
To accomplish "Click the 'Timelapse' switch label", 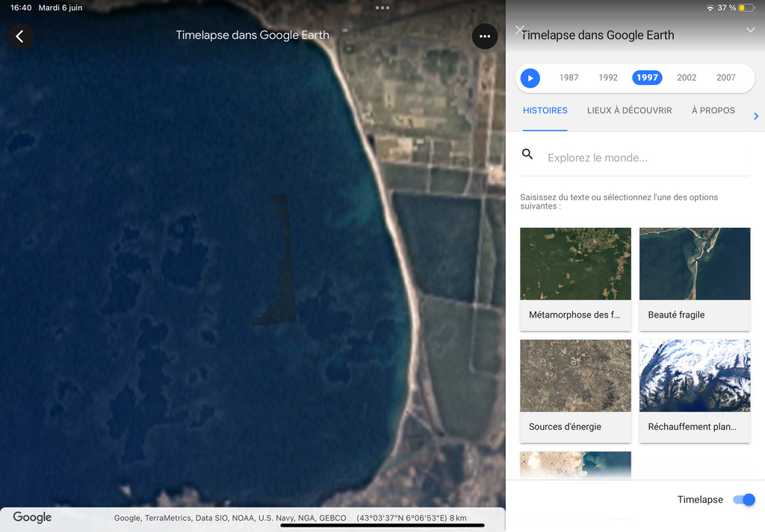I will coord(700,499).
